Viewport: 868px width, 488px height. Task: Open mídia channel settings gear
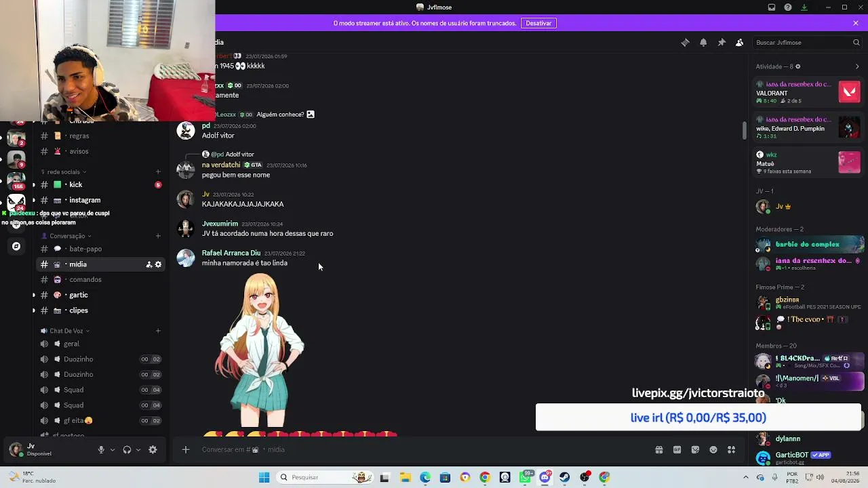(158, 264)
